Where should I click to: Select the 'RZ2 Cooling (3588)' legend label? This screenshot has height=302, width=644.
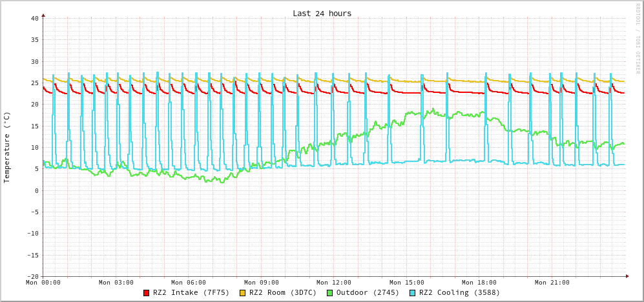[459, 293]
